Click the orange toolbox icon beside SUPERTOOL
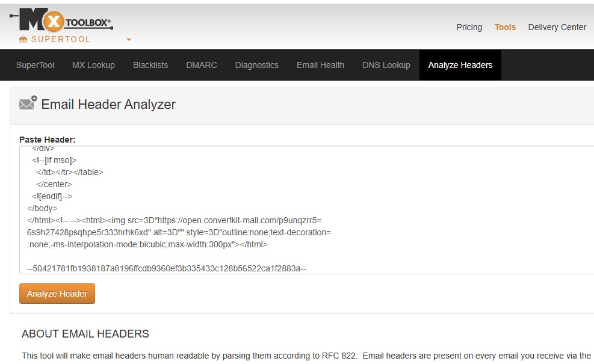594x364 pixels. (x=23, y=39)
